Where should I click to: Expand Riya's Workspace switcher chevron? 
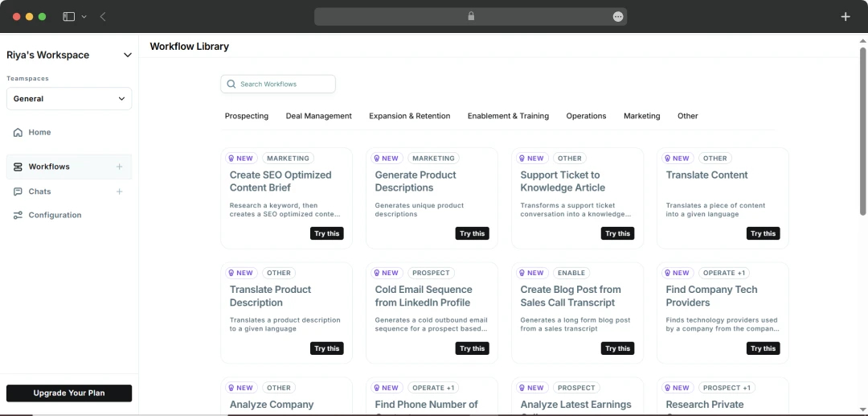click(x=127, y=56)
